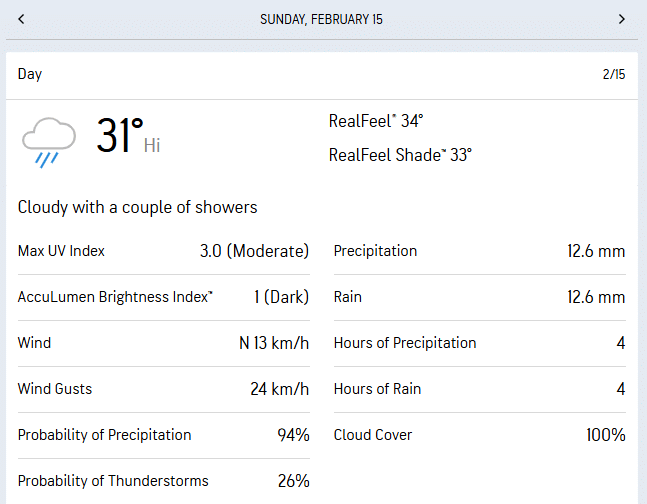
Task: Click the AccuLumen Brightness Index label
Action: 115,297
